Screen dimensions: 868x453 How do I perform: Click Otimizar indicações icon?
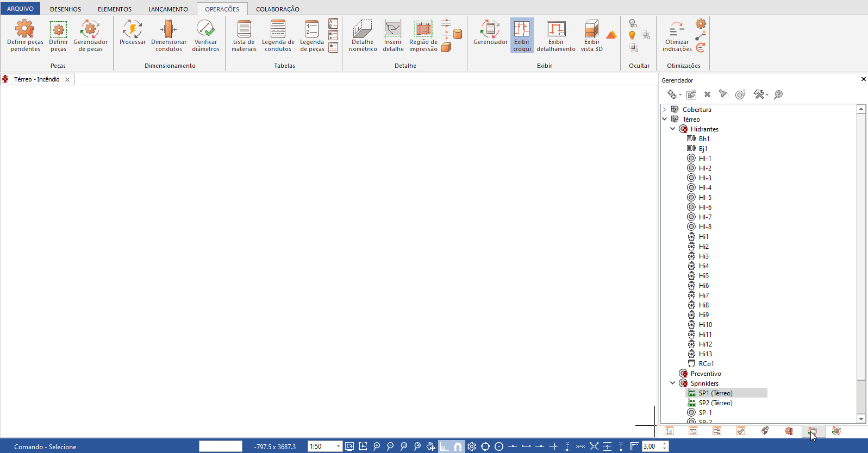(677, 36)
